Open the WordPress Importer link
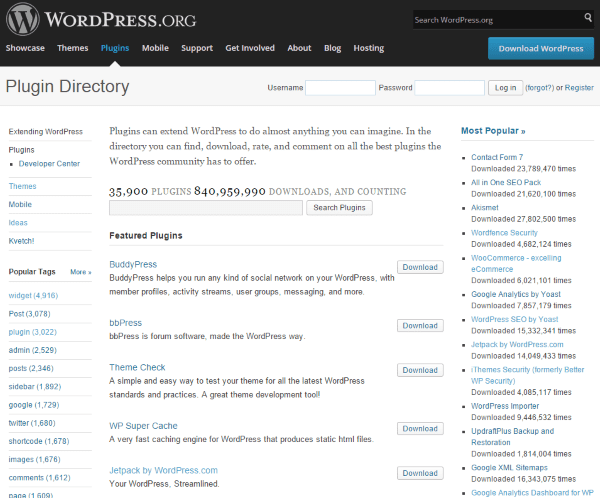The image size is (600, 498). [x=505, y=406]
